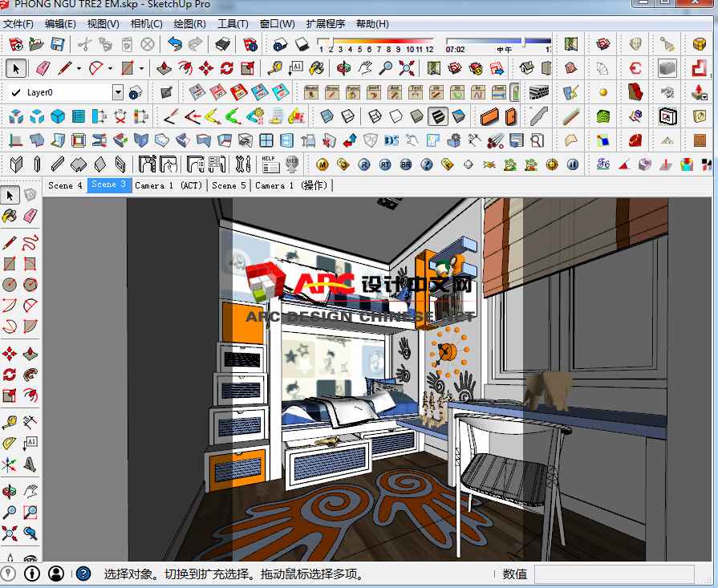
Task: Click the blue RT round button
Action: (x=385, y=164)
